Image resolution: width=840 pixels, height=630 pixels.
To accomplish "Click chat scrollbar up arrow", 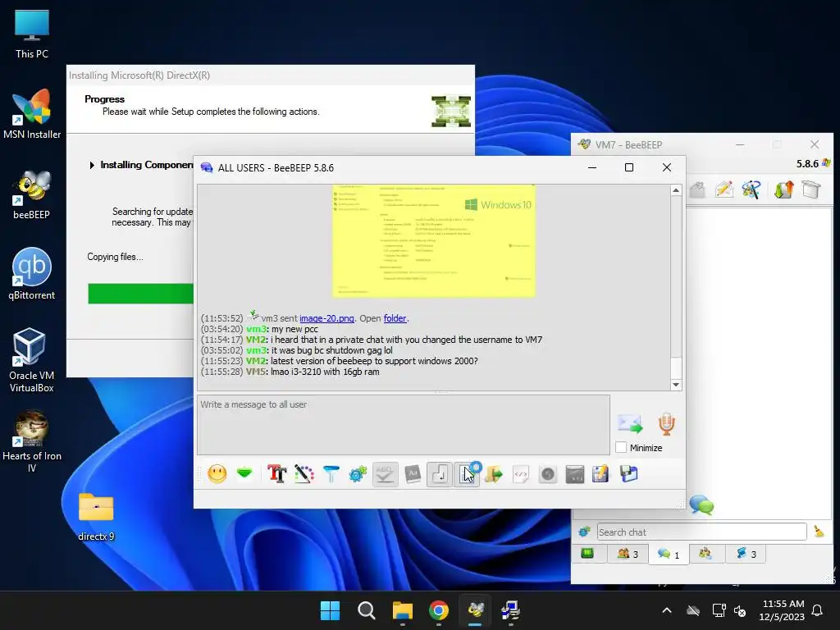I will [676, 190].
